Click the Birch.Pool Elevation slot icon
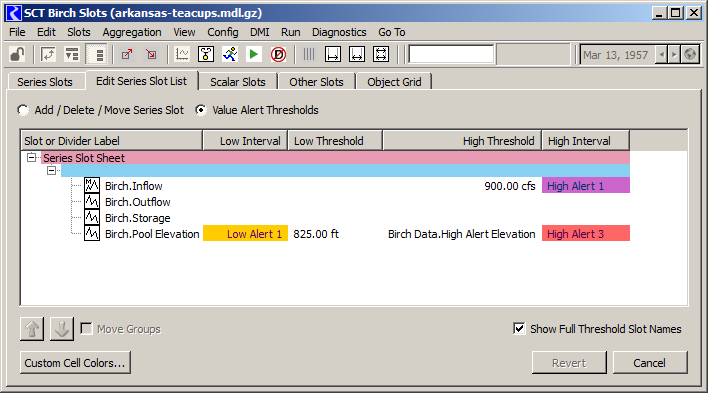708x393 pixels. point(92,234)
